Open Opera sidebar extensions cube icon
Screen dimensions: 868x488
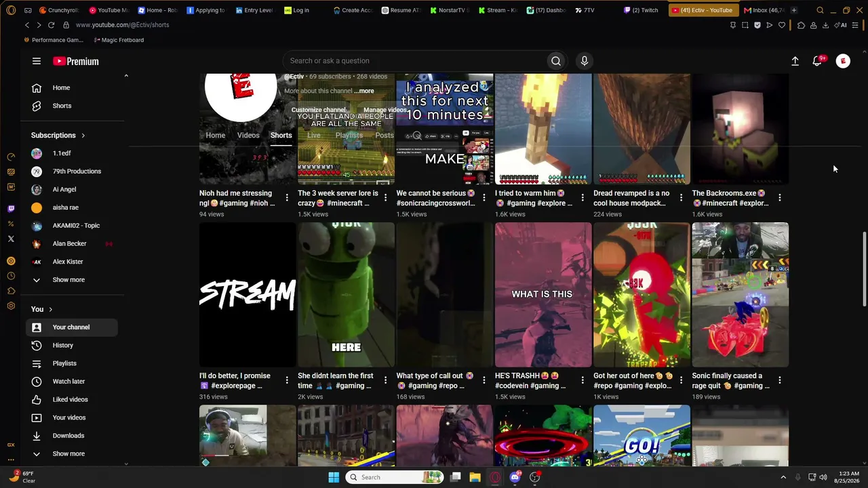pyautogui.click(x=11, y=291)
